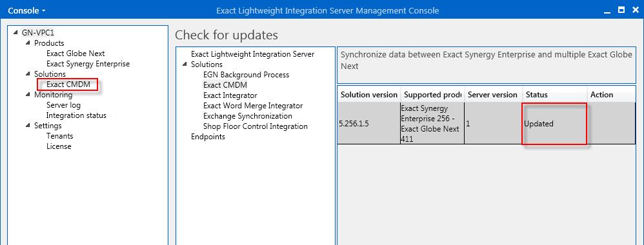Click the Exact Synergy Enterprise 256 cell

coord(432,124)
